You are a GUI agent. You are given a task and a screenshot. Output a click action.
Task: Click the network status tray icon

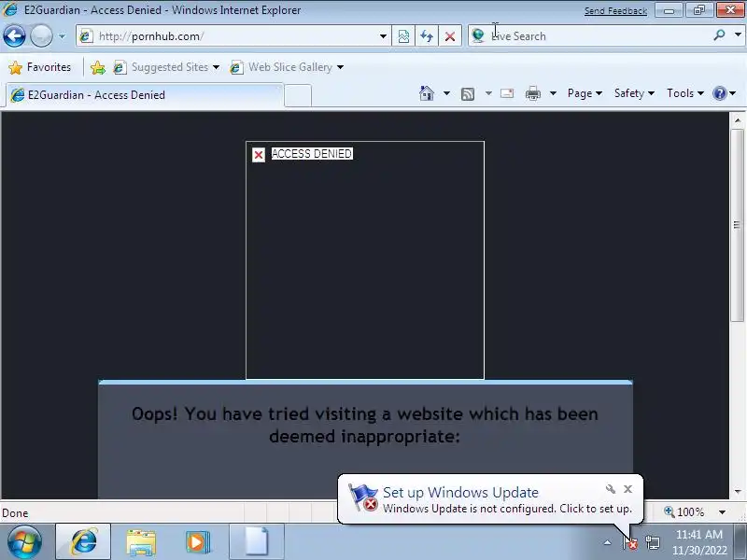[x=653, y=542]
